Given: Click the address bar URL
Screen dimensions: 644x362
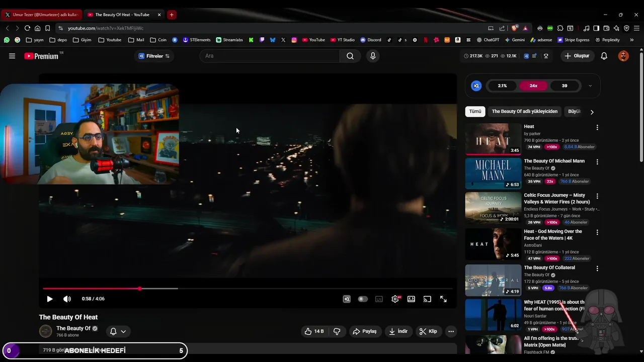Looking at the screenshot, I should (106, 29).
